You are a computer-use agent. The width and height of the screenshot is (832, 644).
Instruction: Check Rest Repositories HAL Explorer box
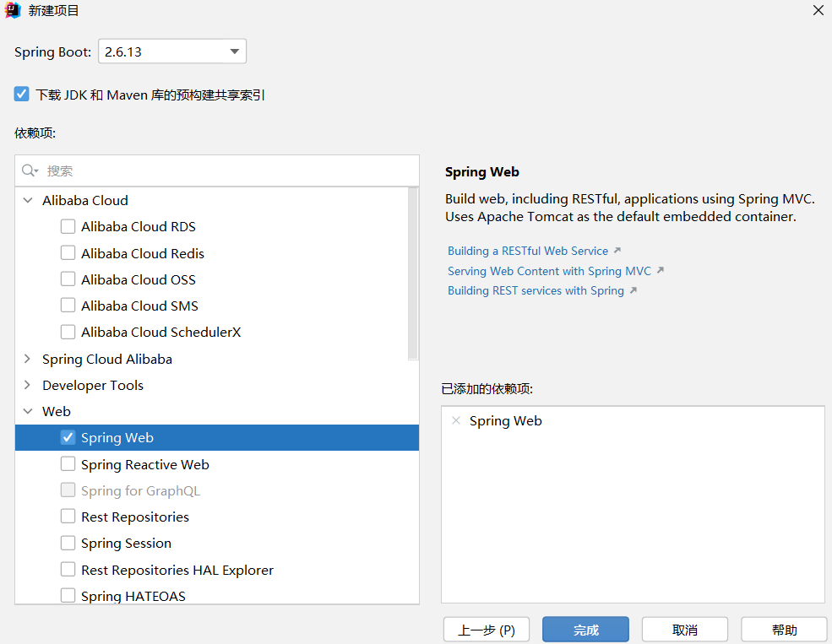pos(68,569)
